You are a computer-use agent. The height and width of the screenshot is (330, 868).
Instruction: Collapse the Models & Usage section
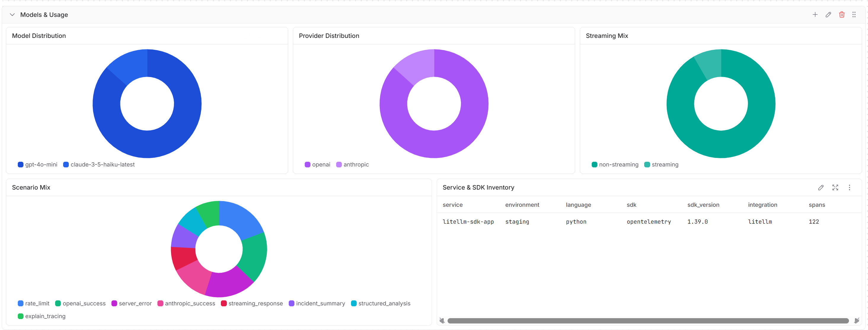click(x=12, y=15)
